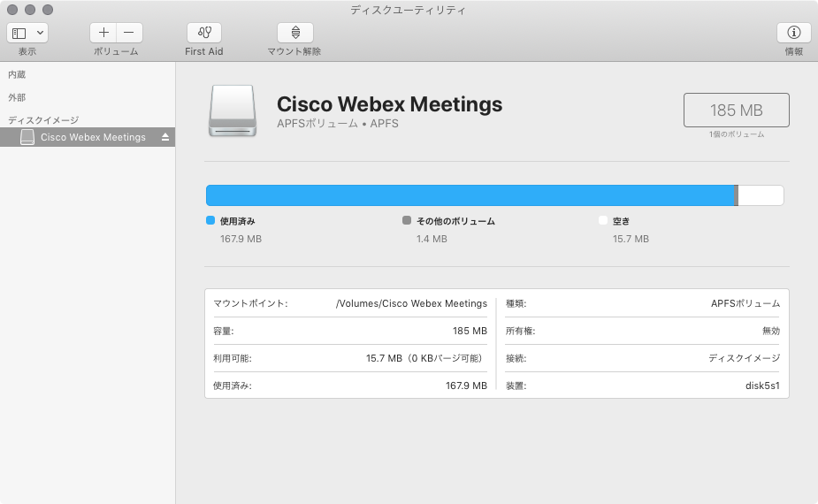This screenshot has height=504, width=818.
Task: Click the disk icon in the sidebar
Action: coord(27,137)
